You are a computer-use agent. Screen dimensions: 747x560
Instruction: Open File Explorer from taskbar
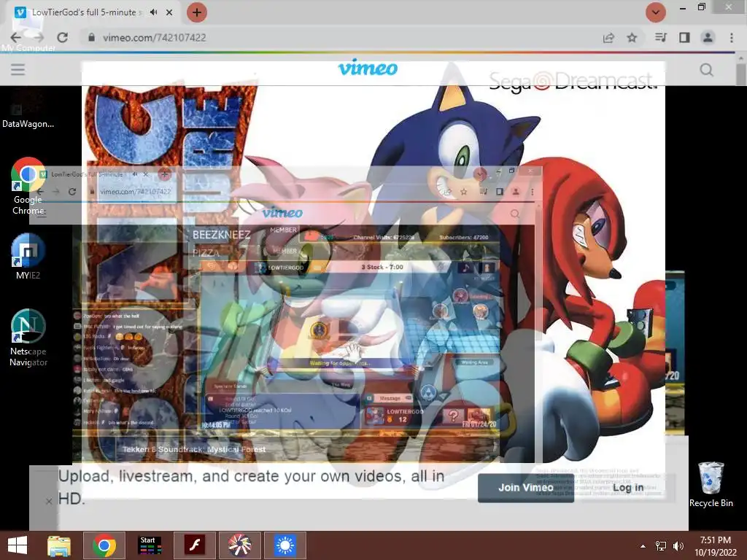tap(59, 545)
